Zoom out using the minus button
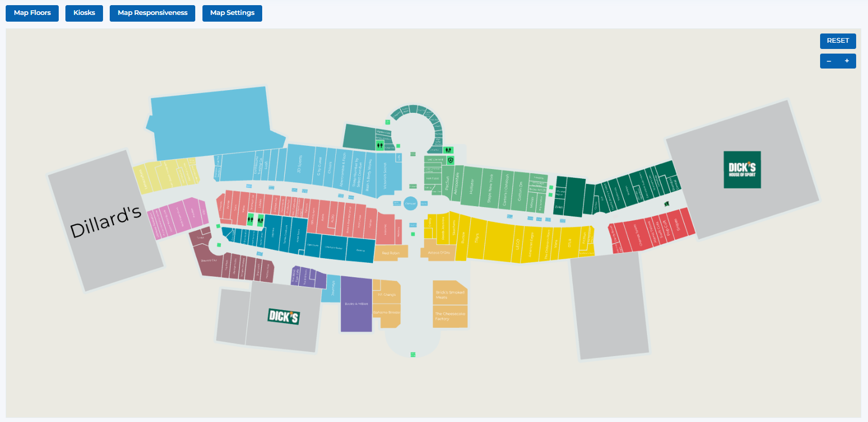Image resolution: width=868 pixels, height=422 pixels. click(x=829, y=61)
